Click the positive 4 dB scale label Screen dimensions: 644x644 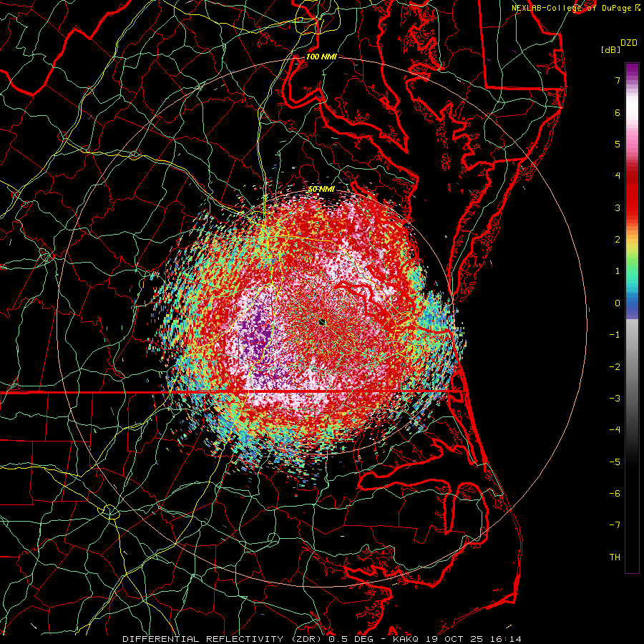[x=618, y=176]
